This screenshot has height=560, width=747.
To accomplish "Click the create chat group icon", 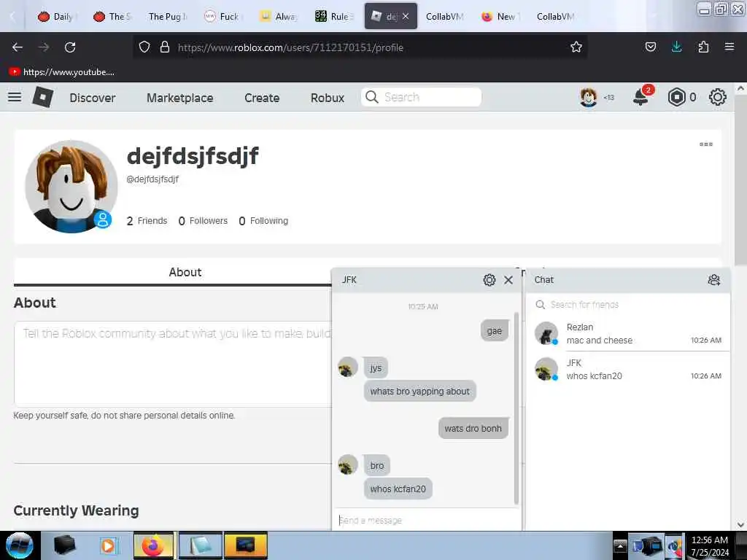I will click(713, 280).
